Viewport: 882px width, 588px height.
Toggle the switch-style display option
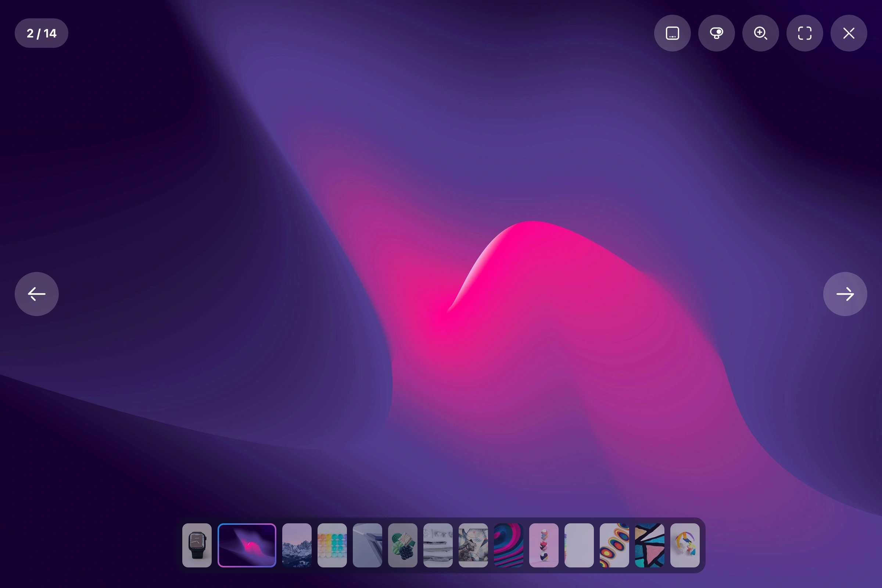tap(716, 33)
